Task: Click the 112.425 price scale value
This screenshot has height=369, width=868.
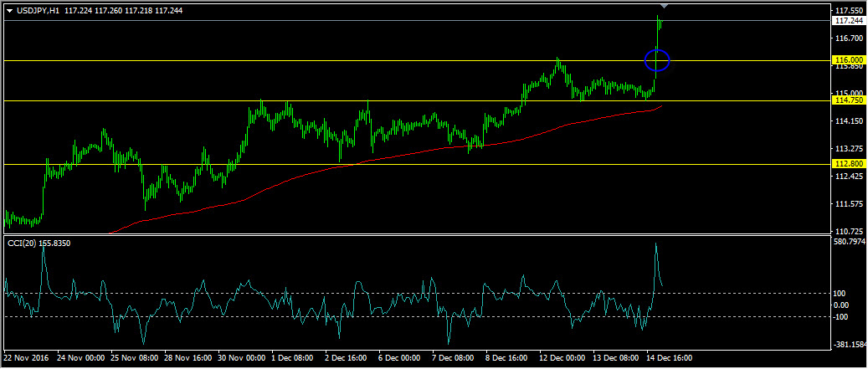Action: [850, 177]
